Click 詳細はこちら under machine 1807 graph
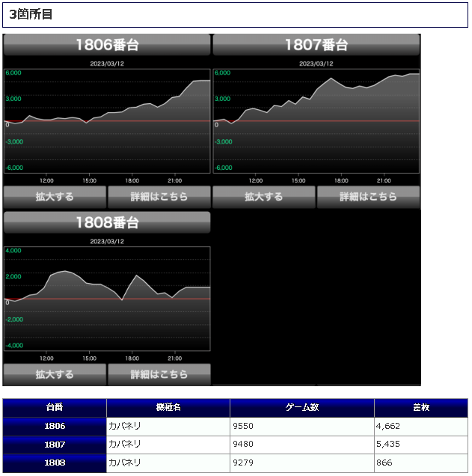Image resolution: width=472 pixels, height=476 pixels. tap(368, 197)
